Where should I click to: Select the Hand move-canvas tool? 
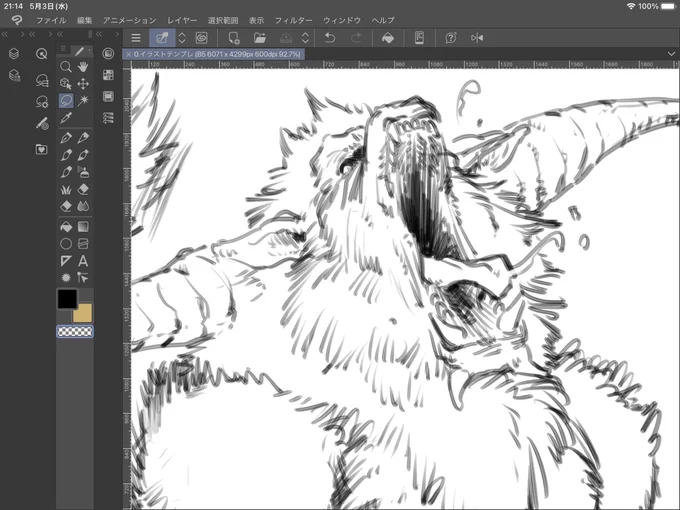(83, 67)
